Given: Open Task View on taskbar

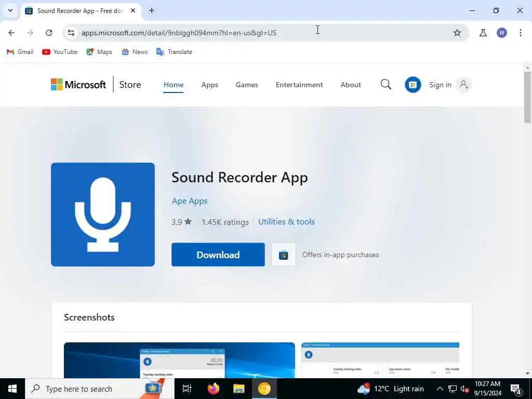Looking at the screenshot, I should pyautogui.click(x=187, y=389).
